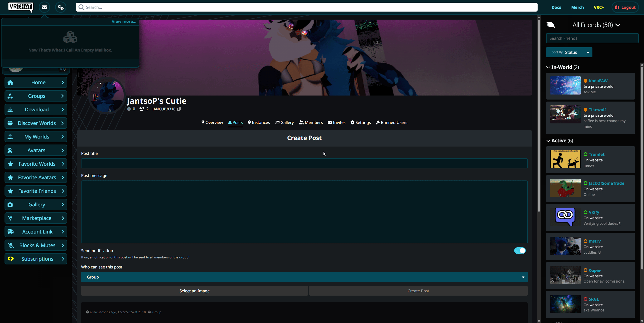Screen dimensions: 644x323
Task: Copy group code JANCUP.8316 with the copy icon
Action: point(179,109)
